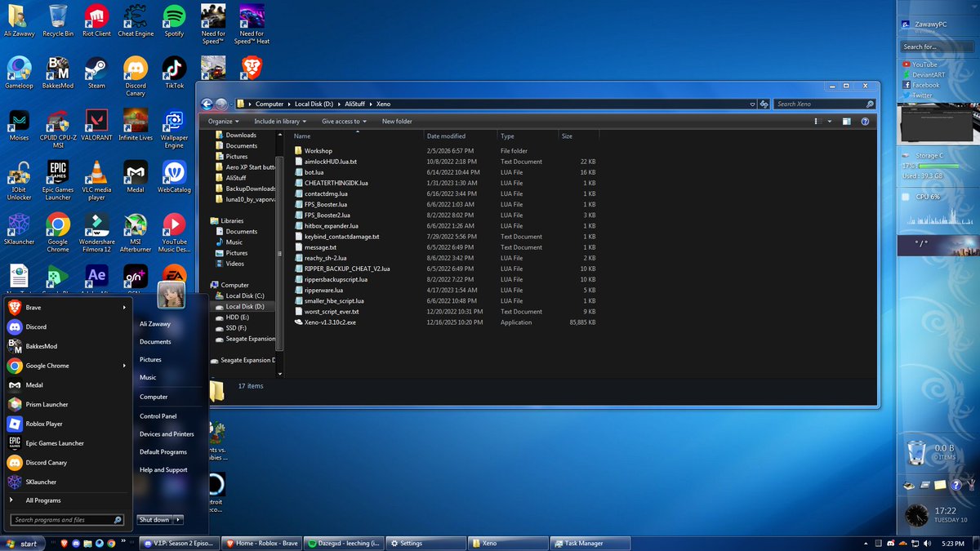Select the WebCatalog desktop icon

click(174, 177)
